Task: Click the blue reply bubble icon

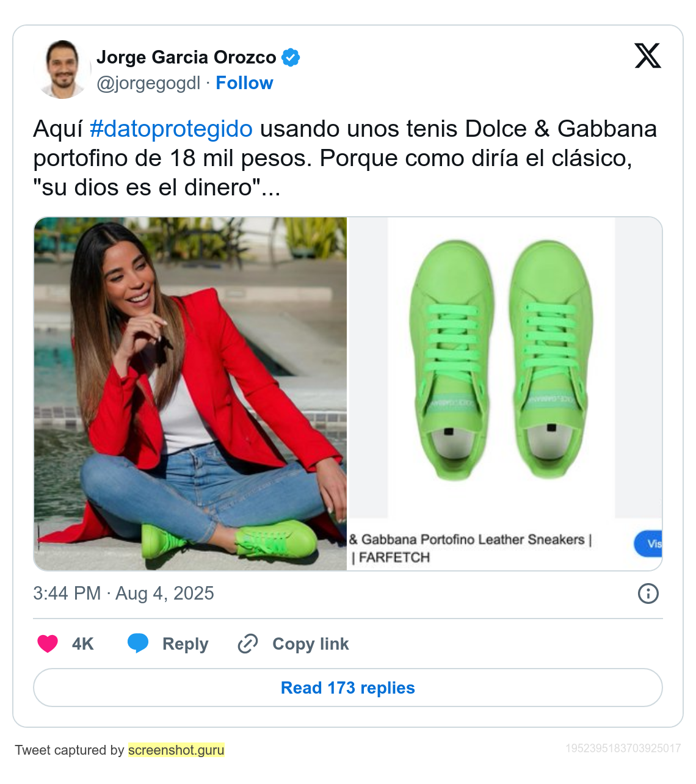Action: (138, 644)
